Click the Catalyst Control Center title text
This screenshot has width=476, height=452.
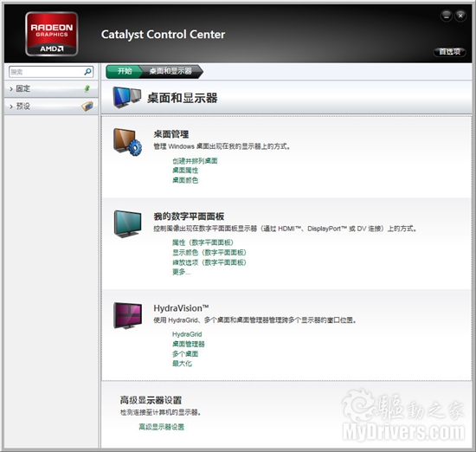pos(163,35)
